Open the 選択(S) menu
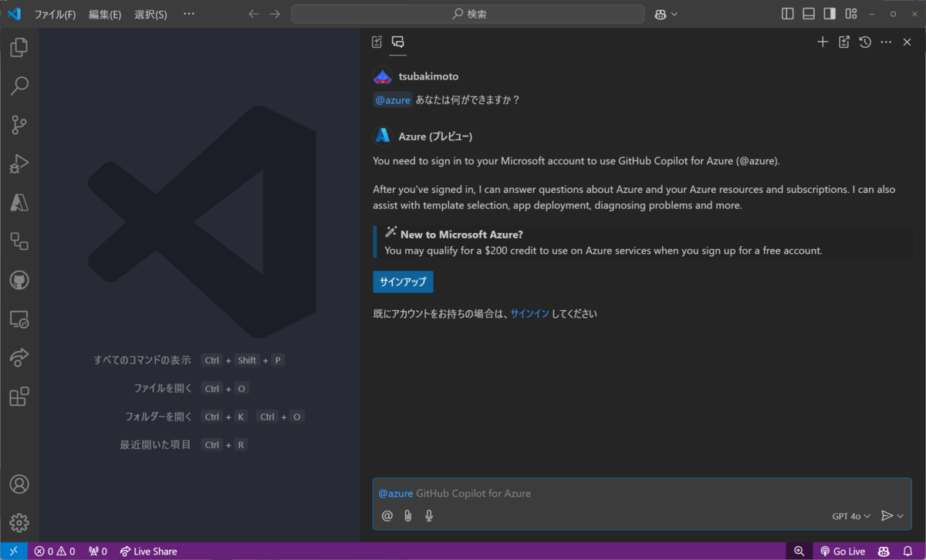 150,14
